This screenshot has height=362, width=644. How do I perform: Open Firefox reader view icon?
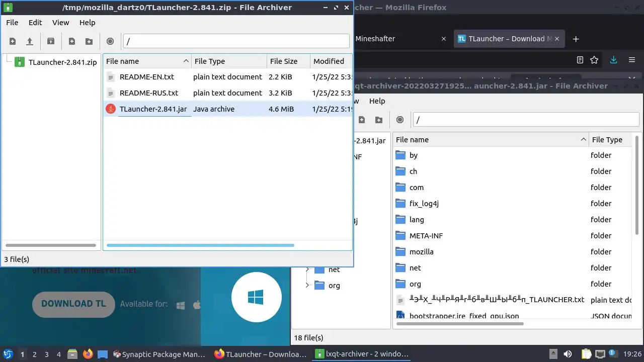click(580, 60)
